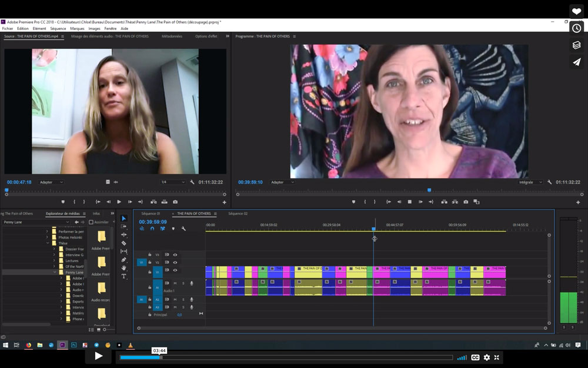The height and width of the screenshot is (368, 588).
Task: Select the Pen tool
Action: pyautogui.click(x=123, y=260)
